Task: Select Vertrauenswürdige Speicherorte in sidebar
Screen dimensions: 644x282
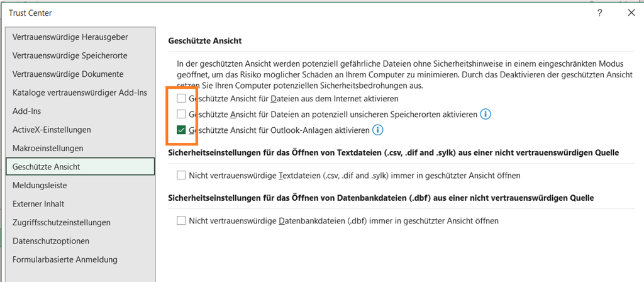Action: [70, 55]
